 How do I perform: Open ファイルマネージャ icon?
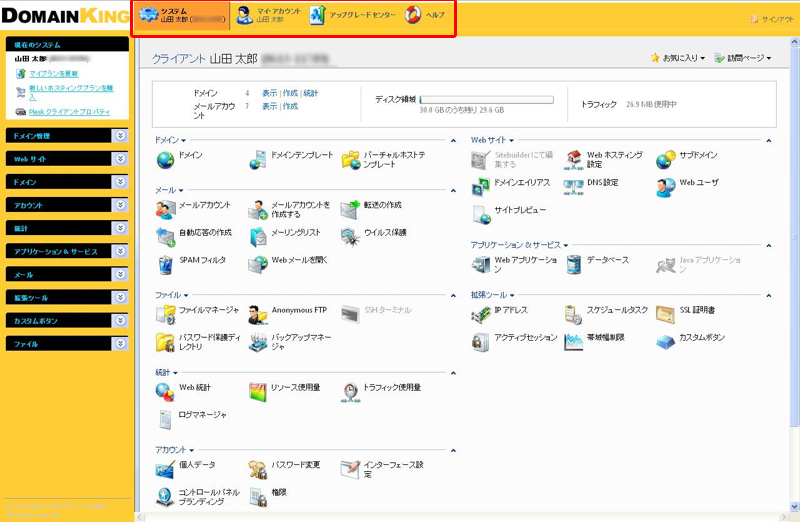coord(165,315)
